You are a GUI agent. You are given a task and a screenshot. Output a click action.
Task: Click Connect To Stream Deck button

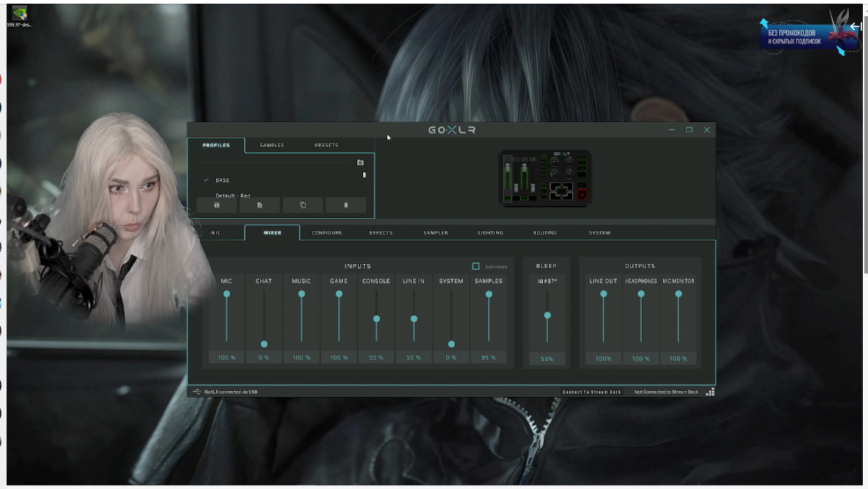592,391
